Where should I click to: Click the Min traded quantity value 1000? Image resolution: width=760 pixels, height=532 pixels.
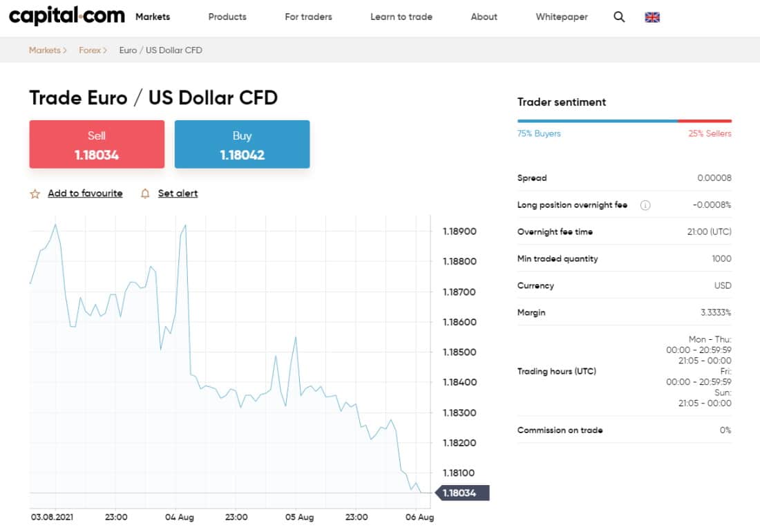[722, 258]
